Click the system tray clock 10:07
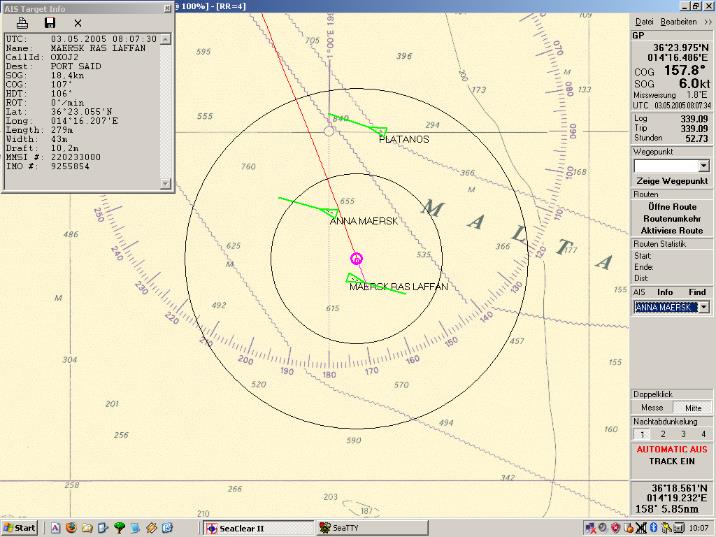Screen dimensions: 716x537 point(699,528)
